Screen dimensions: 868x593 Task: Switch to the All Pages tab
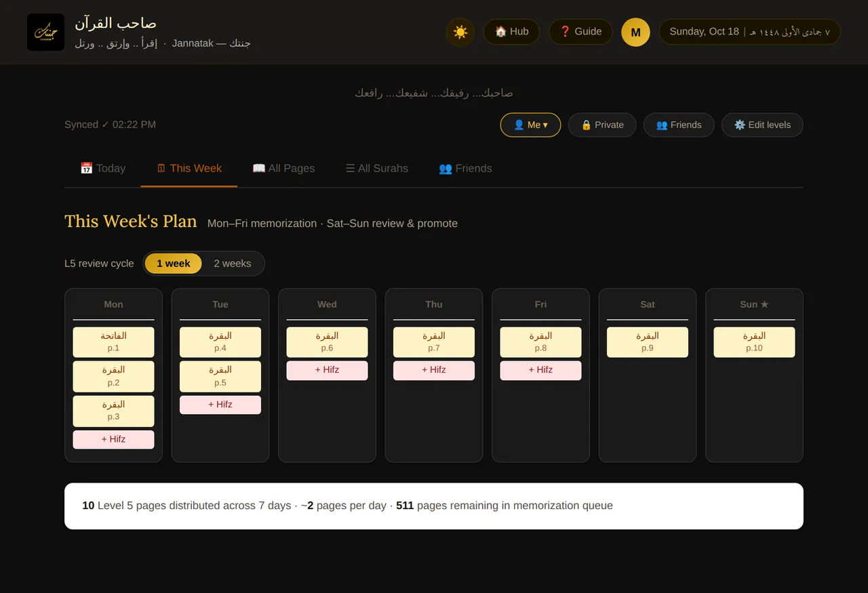click(x=283, y=168)
